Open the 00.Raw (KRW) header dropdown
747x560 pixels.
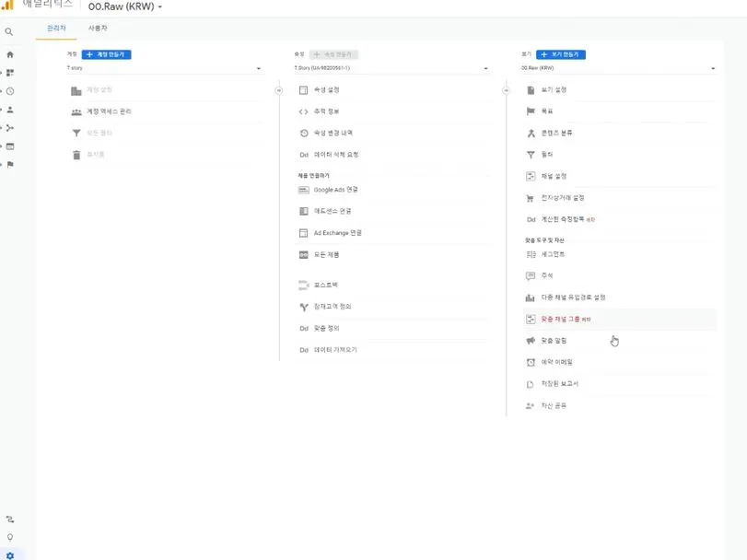click(125, 6)
